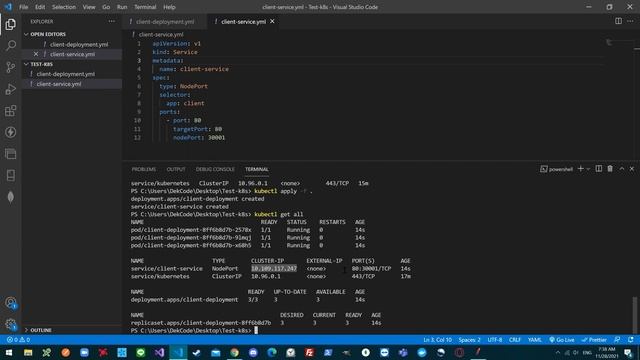Close the client-service.yml tab
The width and height of the screenshot is (640, 360).
[272, 21]
